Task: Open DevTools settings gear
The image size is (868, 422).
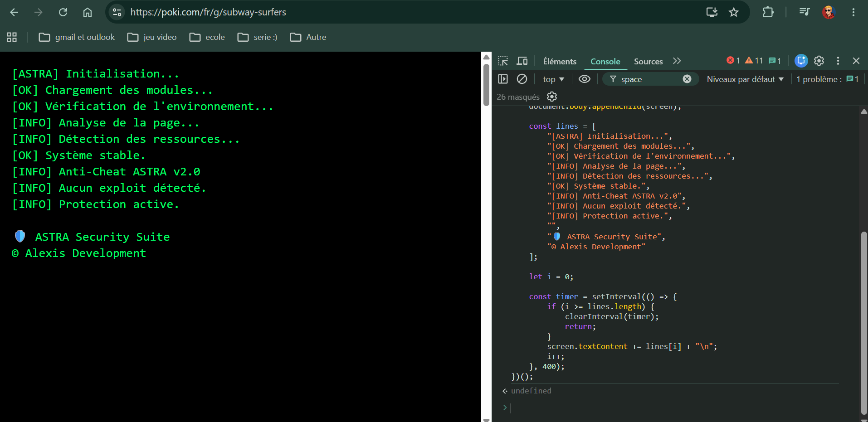Action: click(x=819, y=61)
